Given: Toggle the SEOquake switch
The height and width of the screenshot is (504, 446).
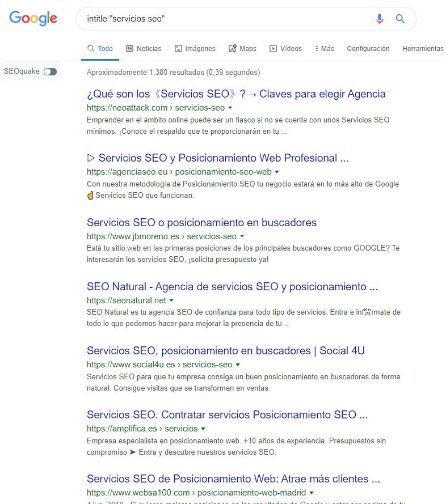Looking at the screenshot, I should pos(50,71).
